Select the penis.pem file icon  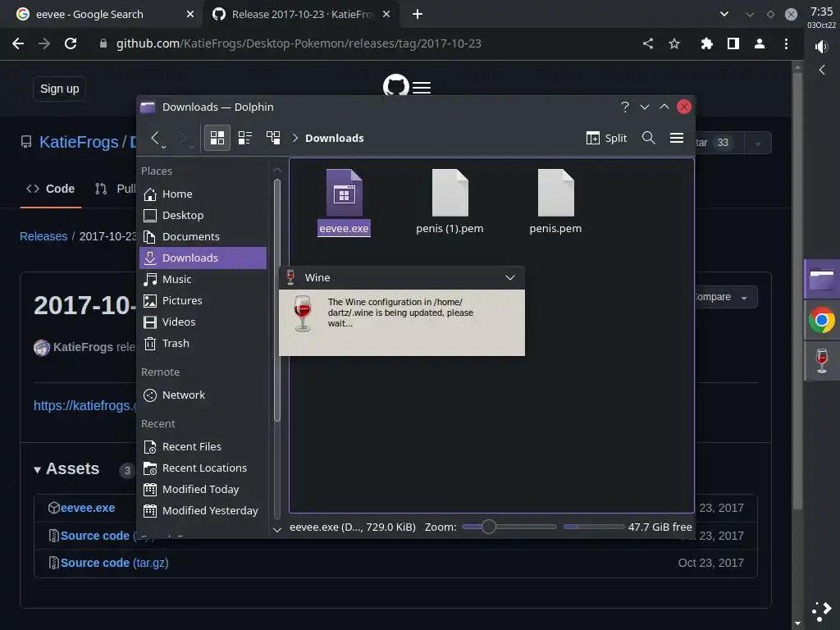[x=555, y=193]
